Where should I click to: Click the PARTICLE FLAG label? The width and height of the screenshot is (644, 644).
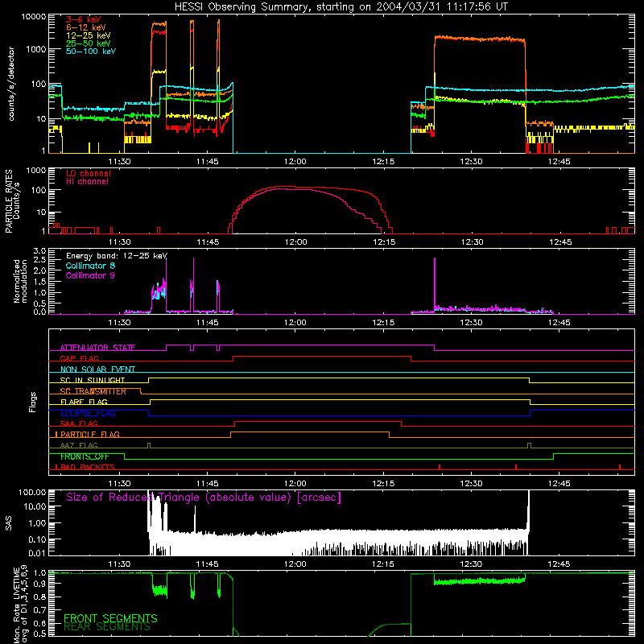[x=90, y=435]
